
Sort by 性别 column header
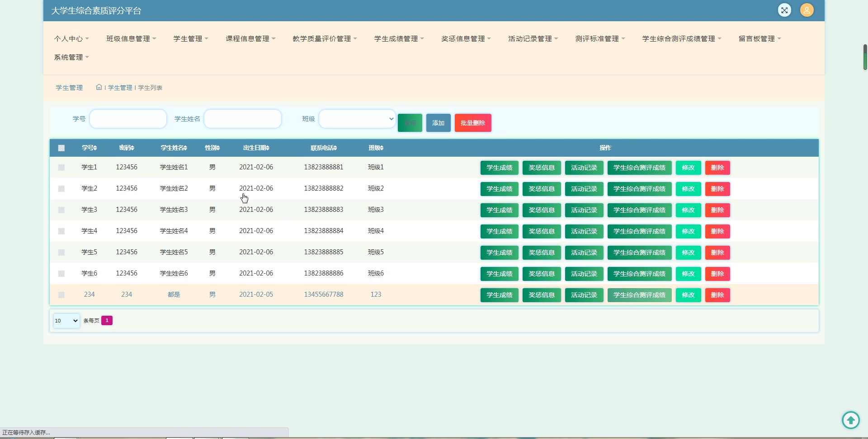click(x=212, y=148)
